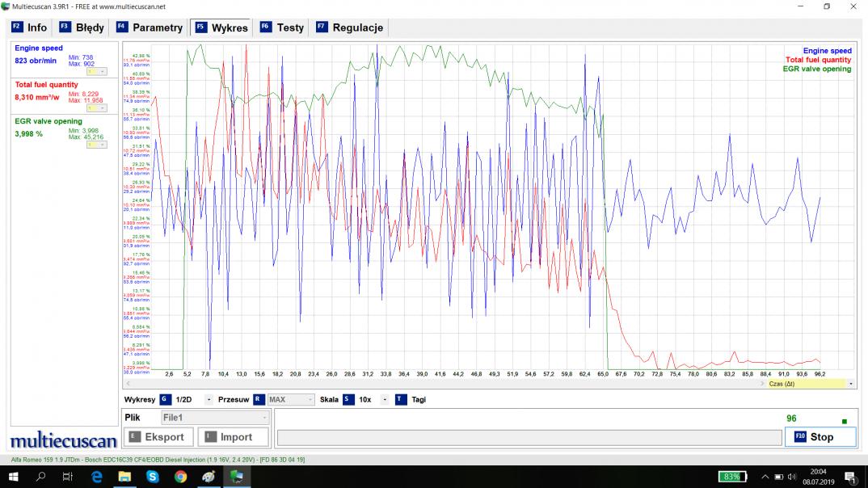Image resolution: width=868 pixels, height=488 pixels.
Task: Open the Wykresy 1/2D dropdown arrow
Action: click(209, 399)
